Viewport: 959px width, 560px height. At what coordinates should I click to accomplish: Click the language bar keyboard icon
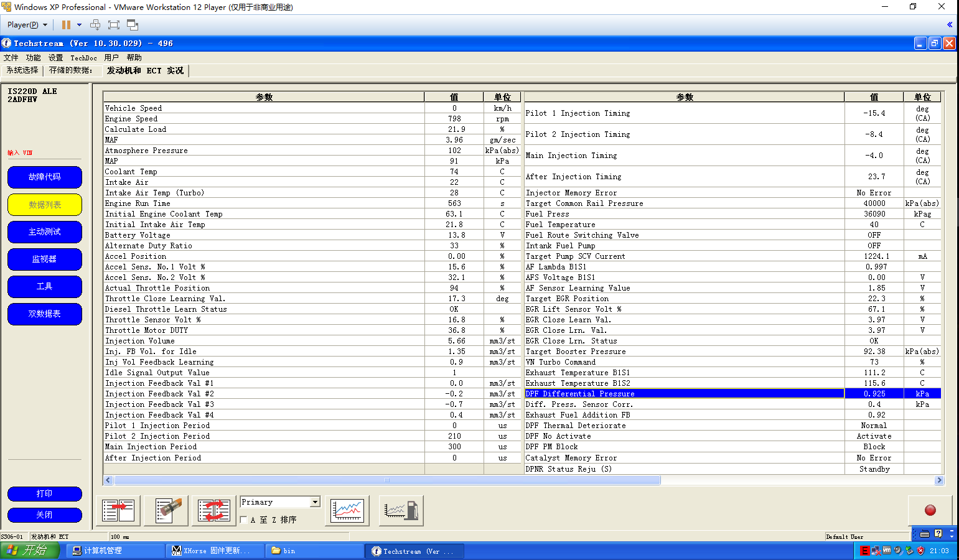click(925, 534)
